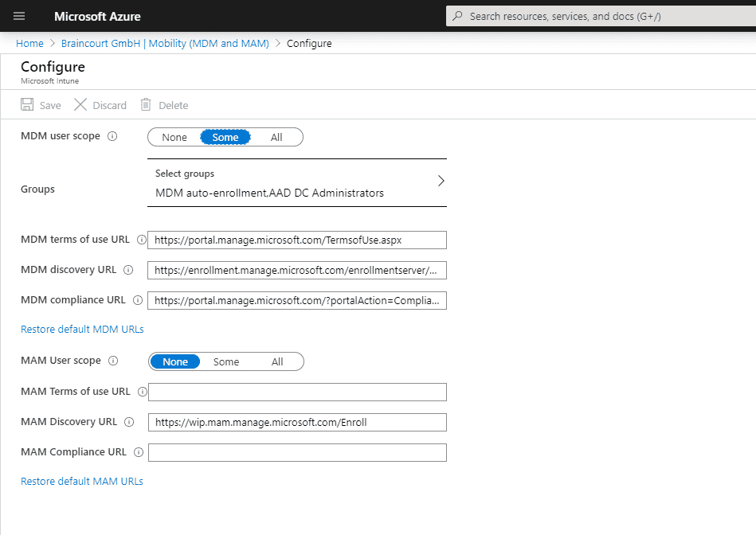Screen dimensions: 756x535
Task: Set MDM user scope to All
Action: click(x=276, y=136)
